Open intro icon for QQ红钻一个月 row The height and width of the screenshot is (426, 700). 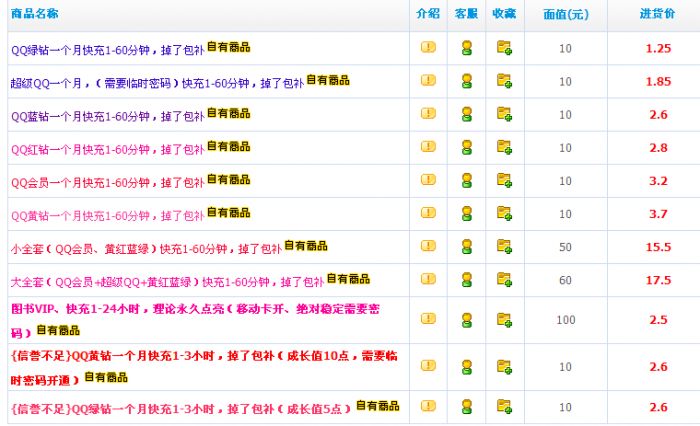428,146
